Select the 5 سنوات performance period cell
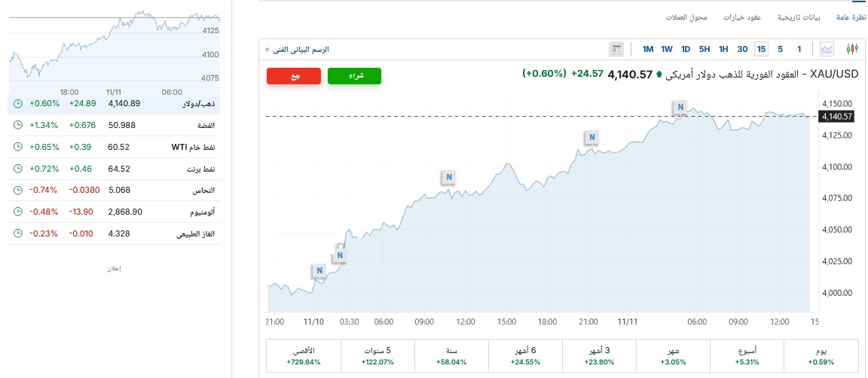Image resolution: width=868 pixels, height=378 pixels. click(x=377, y=356)
